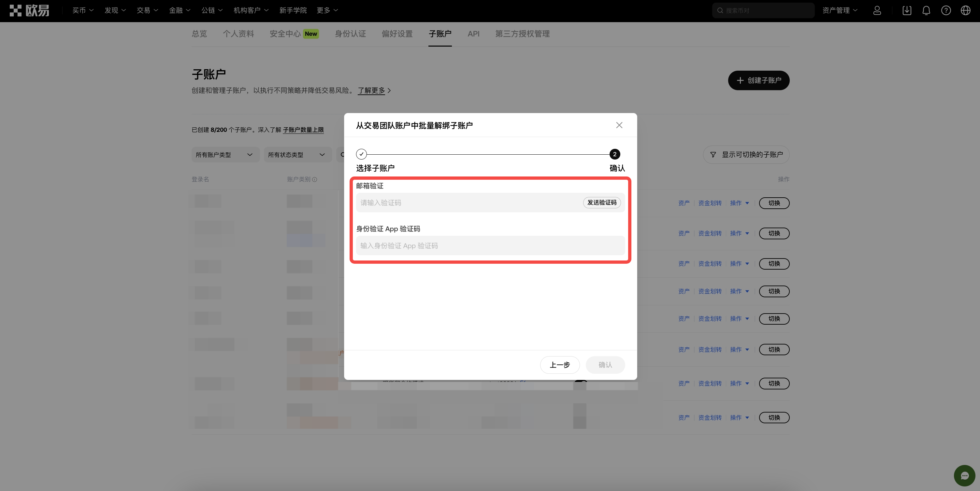The height and width of the screenshot is (491, 980).
Task: Open the language globe icon
Action: (x=966, y=11)
